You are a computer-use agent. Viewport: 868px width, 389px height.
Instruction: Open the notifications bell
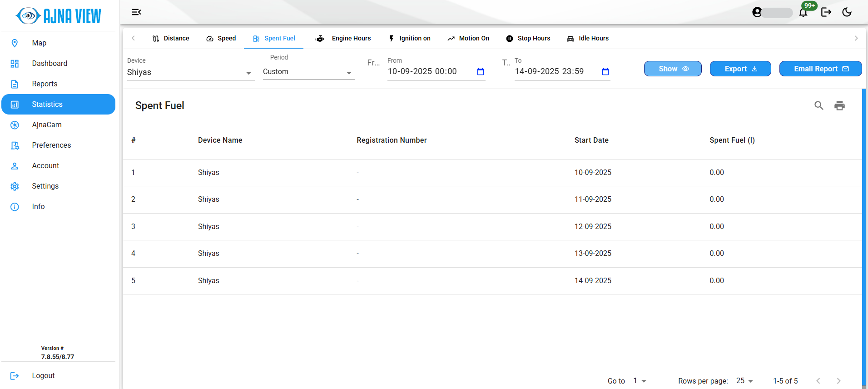803,12
